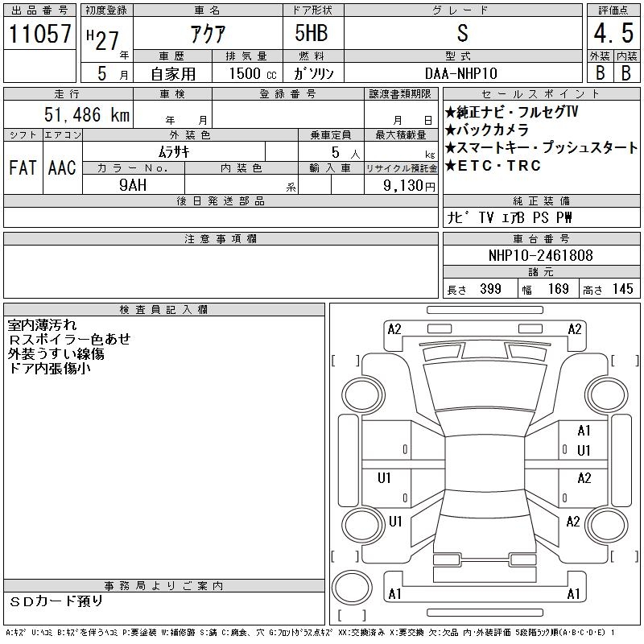Image resolution: width=644 pixels, height=644 pixels.
Task: Click the FAT shift type cell
Action: click(x=22, y=167)
